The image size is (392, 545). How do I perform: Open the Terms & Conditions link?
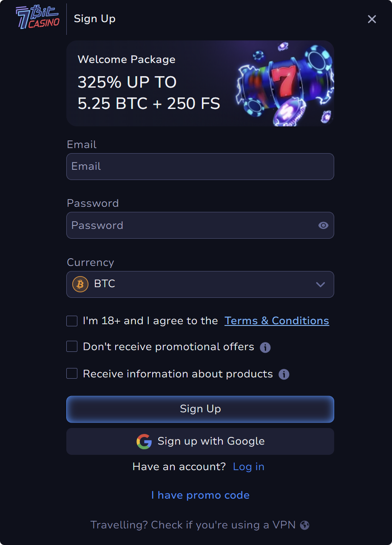coord(277,321)
